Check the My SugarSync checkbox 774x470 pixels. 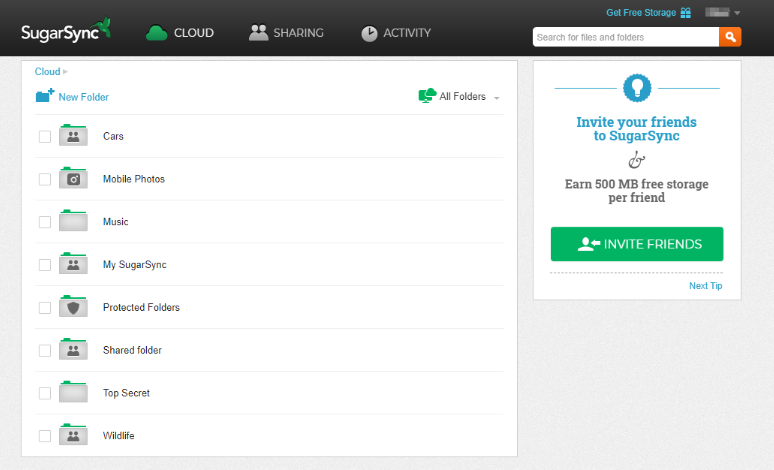click(x=45, y=265)
